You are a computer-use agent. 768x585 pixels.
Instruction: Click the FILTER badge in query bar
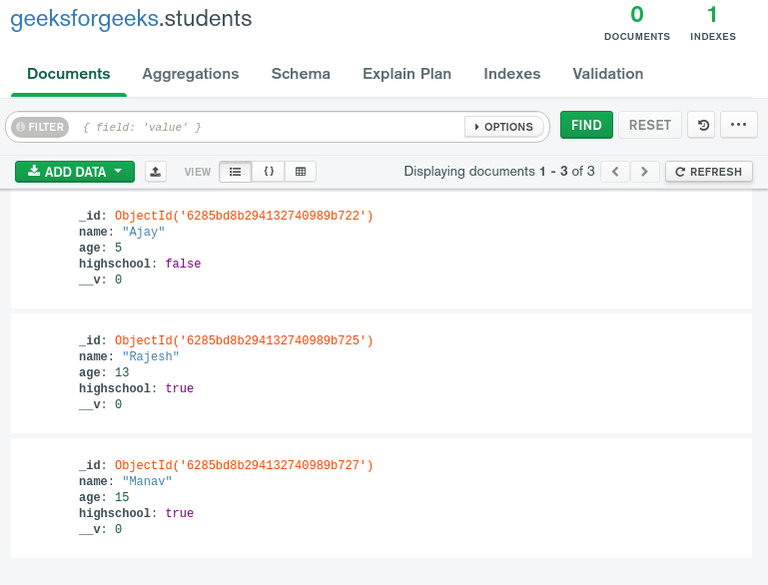(39, 127)
